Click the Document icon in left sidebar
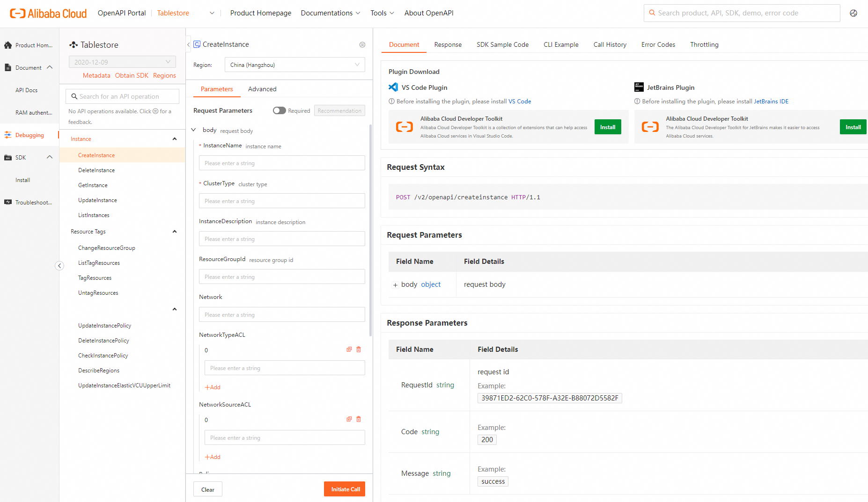868x502 pixels. click(x=8, y=68)
